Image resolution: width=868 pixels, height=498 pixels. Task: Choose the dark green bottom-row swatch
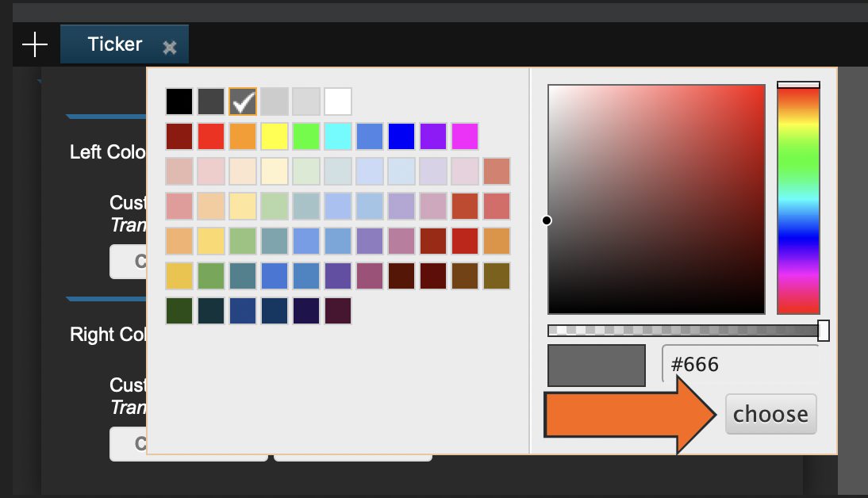179,311
